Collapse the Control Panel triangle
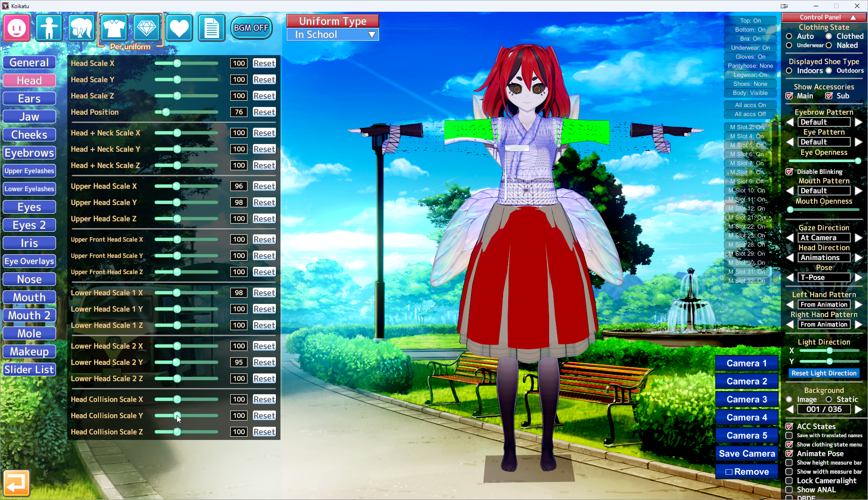 853,17
